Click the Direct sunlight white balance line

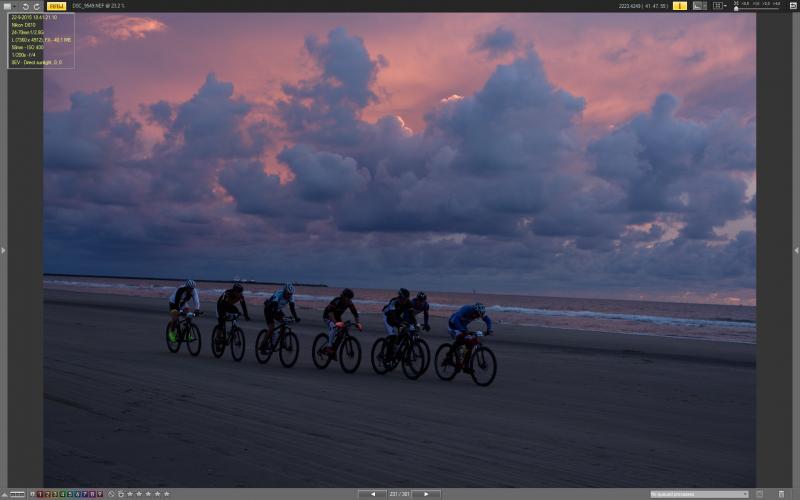tap(36, 62)
